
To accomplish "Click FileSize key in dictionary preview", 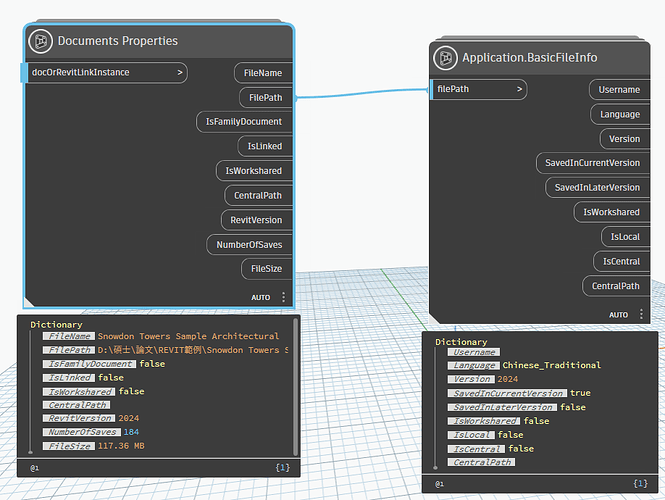I will (69, 446).
